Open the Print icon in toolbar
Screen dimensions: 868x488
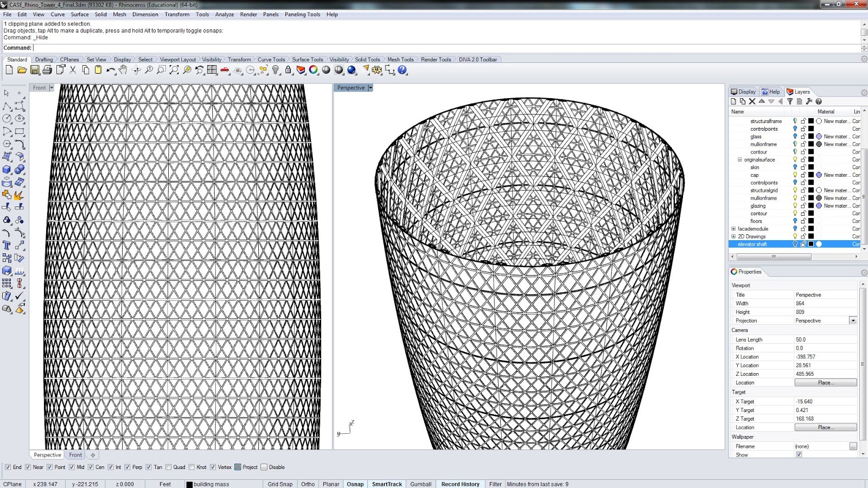(x=47, y=70)
